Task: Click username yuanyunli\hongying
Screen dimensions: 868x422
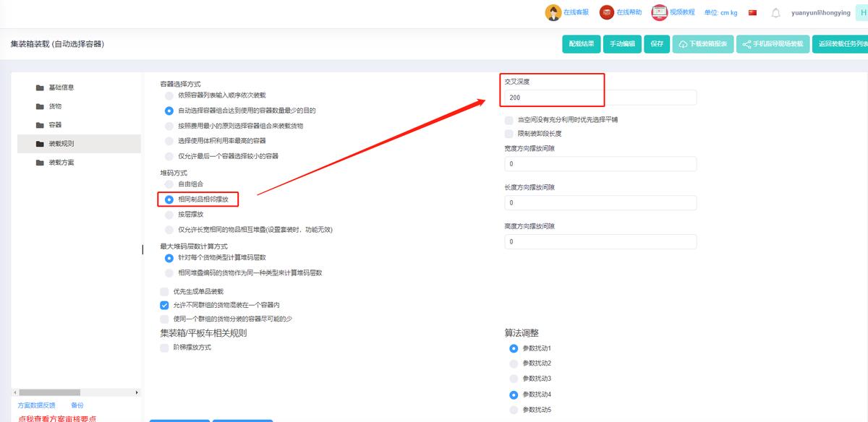Action: pos(821,13)
